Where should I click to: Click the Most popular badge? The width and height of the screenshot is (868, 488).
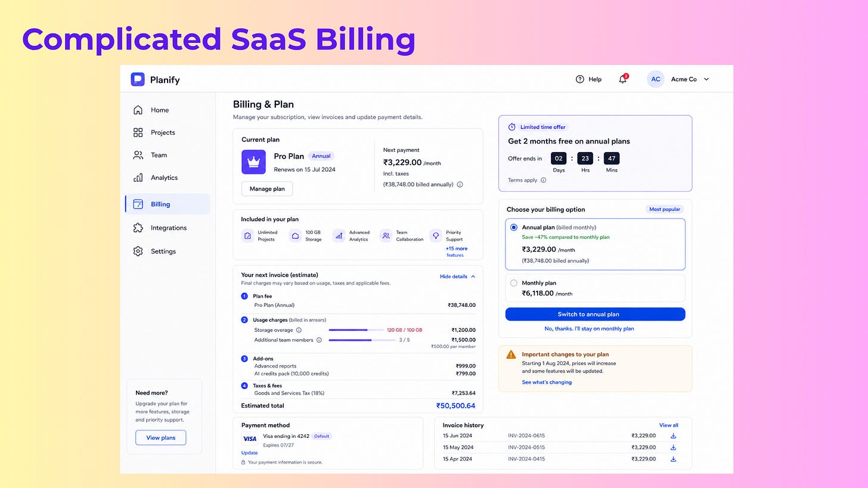[x=664, y=209]
